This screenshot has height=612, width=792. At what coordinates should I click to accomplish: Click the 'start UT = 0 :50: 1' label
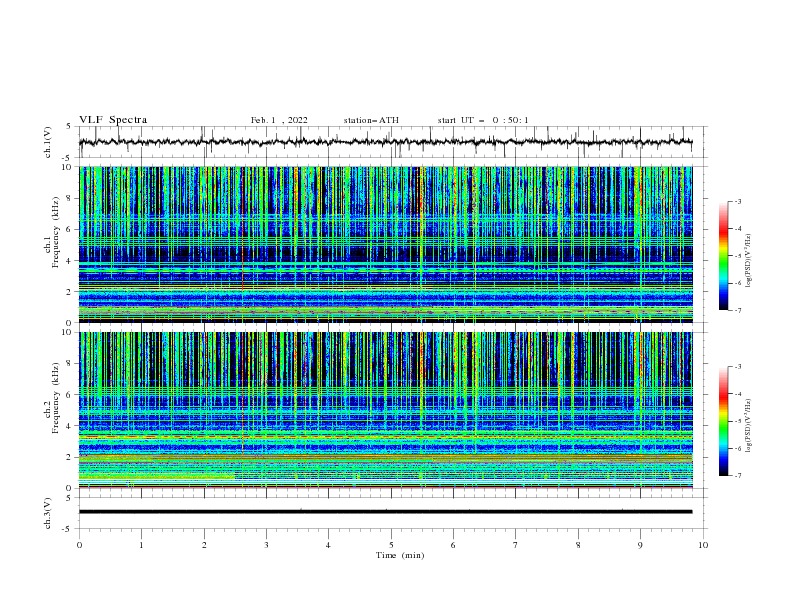[483, 120]
